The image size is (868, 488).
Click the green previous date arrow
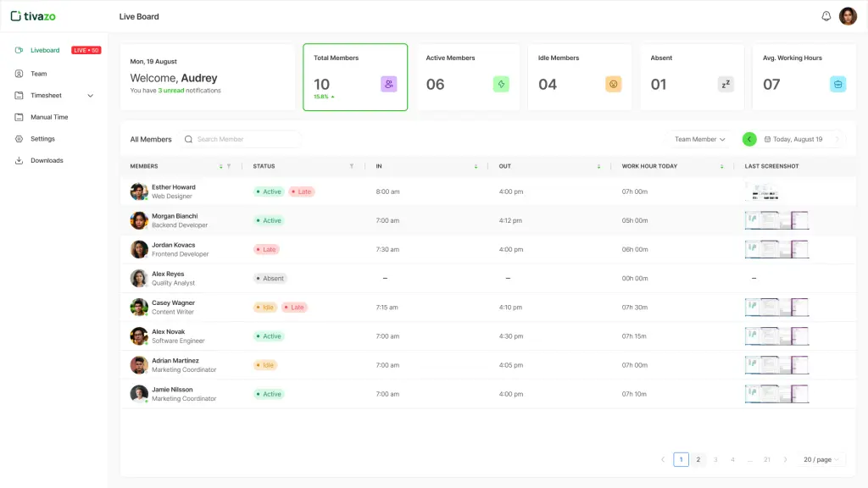click(749, 139)
